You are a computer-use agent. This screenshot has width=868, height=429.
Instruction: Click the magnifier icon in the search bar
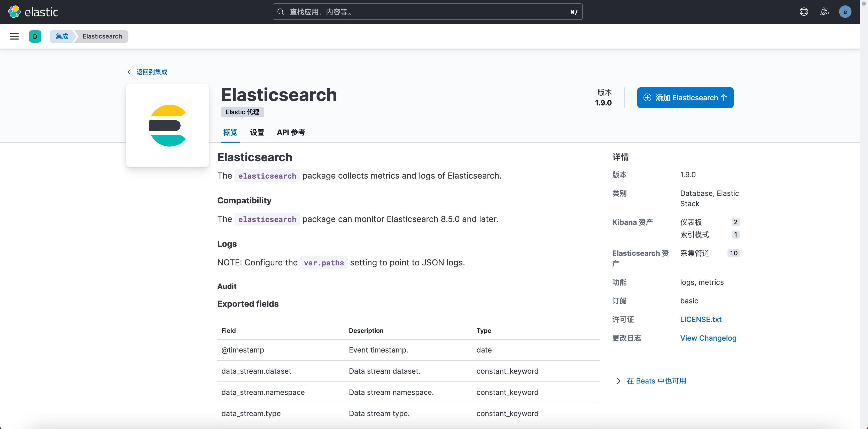[280, 11]
